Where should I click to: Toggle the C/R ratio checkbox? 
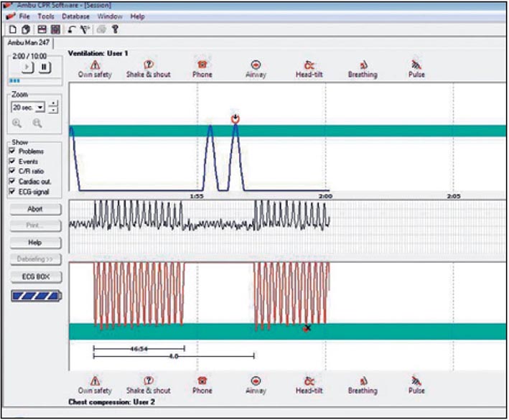coord(12,171)
